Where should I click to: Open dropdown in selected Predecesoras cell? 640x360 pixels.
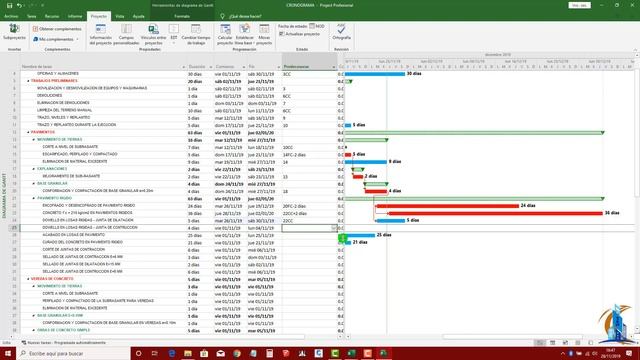(334, 228)
